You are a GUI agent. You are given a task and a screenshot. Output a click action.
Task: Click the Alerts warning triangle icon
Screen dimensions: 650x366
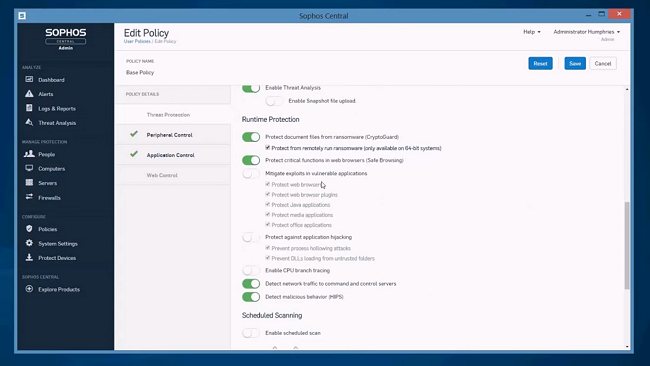[29, 94]
